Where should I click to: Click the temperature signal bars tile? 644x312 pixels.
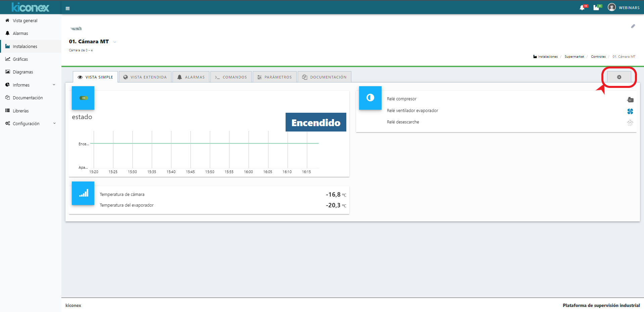(83, 193)
